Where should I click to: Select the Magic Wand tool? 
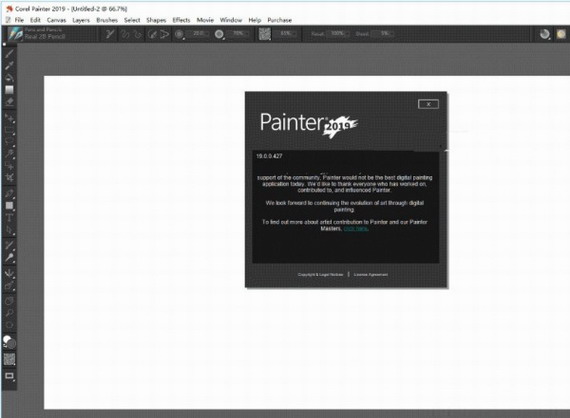(x=9, y=154)
